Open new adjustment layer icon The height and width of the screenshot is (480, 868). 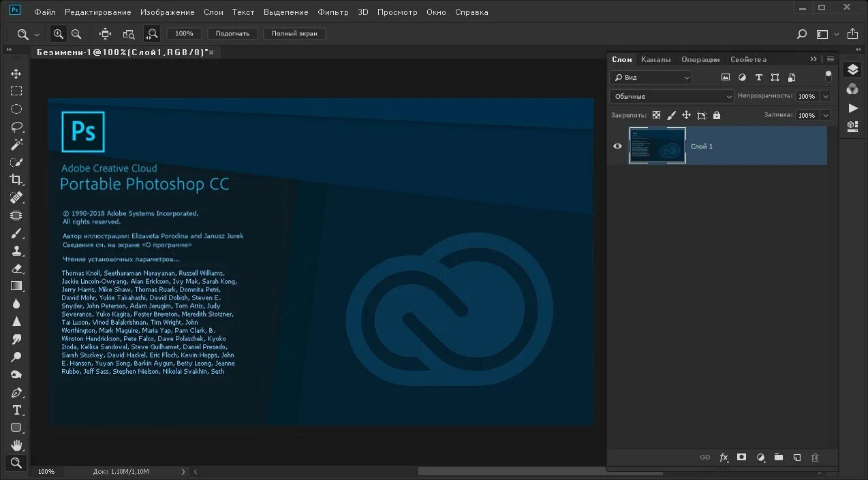coord(760,458)
